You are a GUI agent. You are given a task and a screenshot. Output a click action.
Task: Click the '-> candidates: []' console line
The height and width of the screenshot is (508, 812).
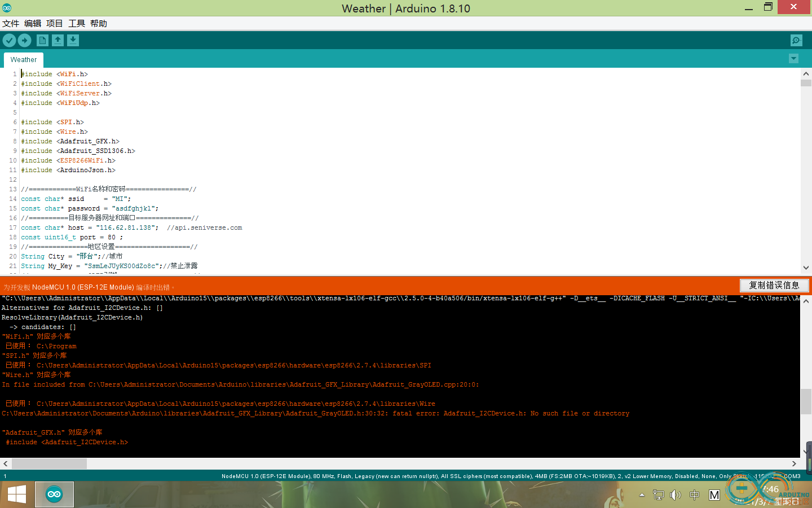(x=43, y=327)
